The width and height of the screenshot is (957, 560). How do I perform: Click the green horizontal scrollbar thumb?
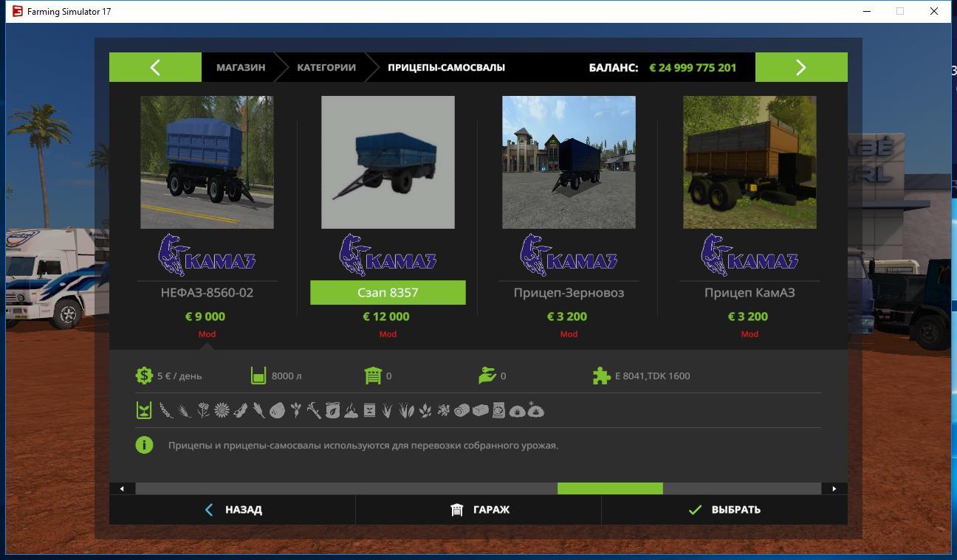(x=610, y=488)
